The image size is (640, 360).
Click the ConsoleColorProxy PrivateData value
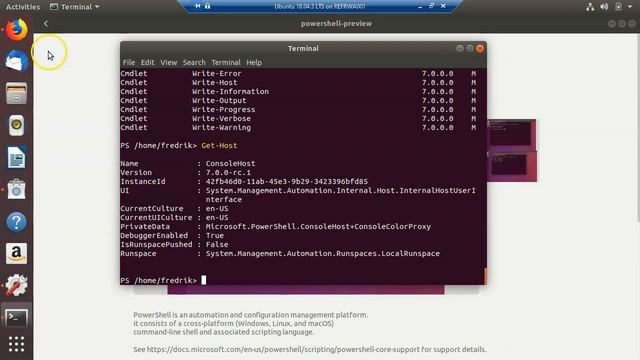coord(318,227)
